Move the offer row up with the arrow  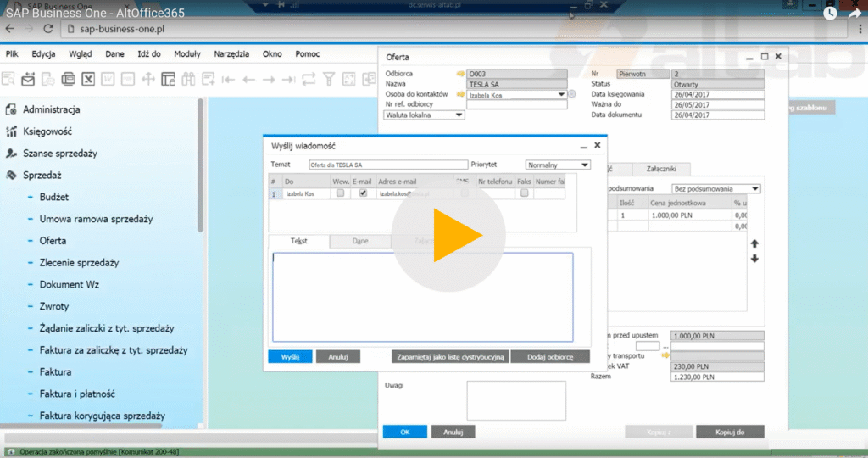[754, 243]
